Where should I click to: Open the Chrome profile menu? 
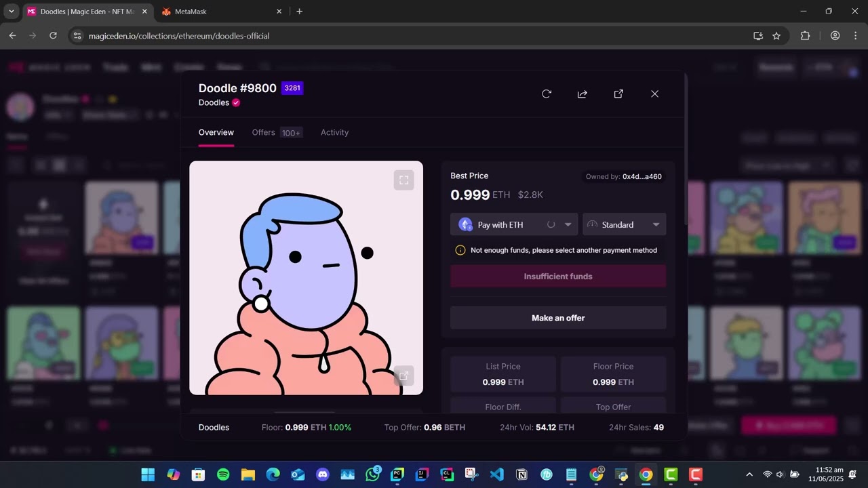[x=835, y=36]
